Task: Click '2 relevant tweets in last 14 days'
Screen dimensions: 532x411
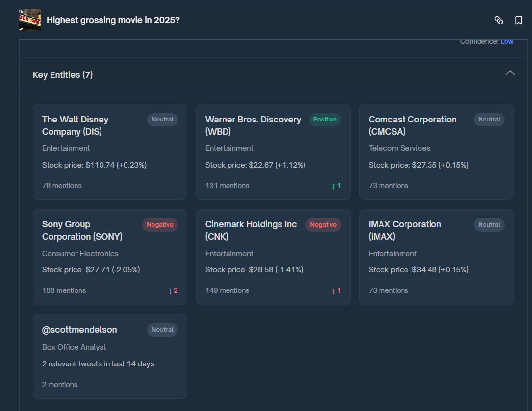Action: click(x=98, y=364)
